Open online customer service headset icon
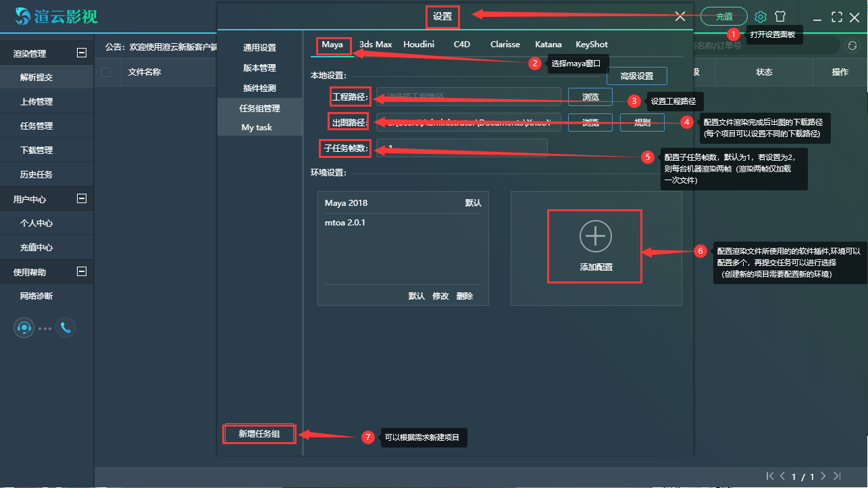This screenshot has width=868, height=488. click(24, 328)
